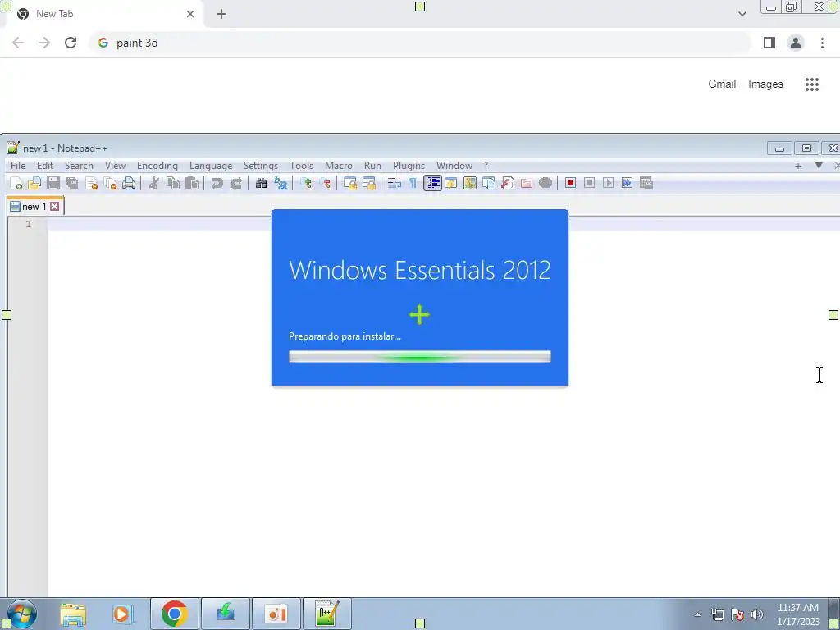Toggle the highlighted indent guide button
The width and height of the screenshot is (840, 630).
pos(432,183)
